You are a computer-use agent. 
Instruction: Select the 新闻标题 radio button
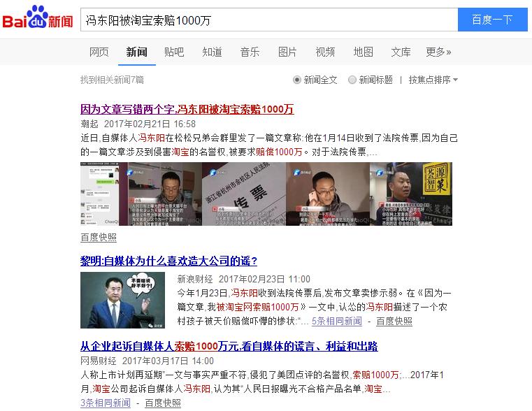[x=352, y=80]
